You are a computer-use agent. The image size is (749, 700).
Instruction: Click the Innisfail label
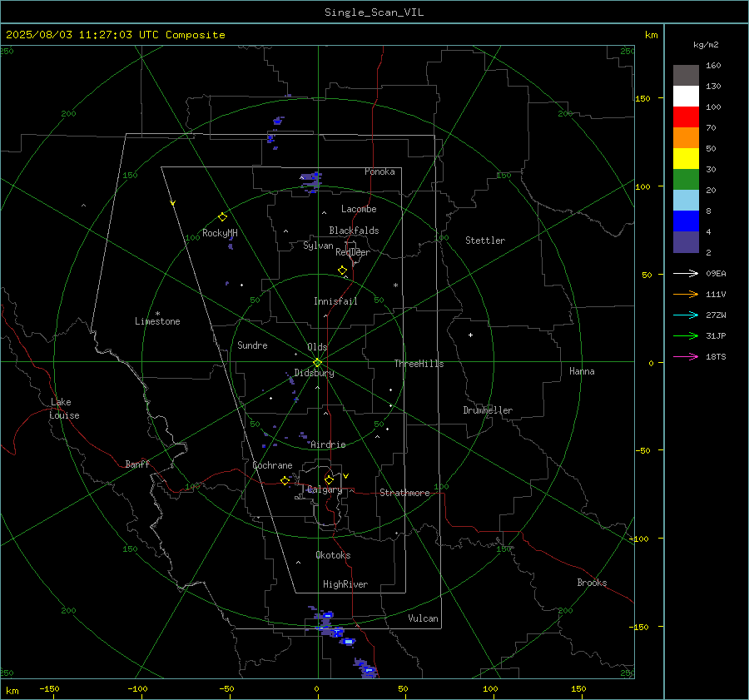tap(335, 301)
